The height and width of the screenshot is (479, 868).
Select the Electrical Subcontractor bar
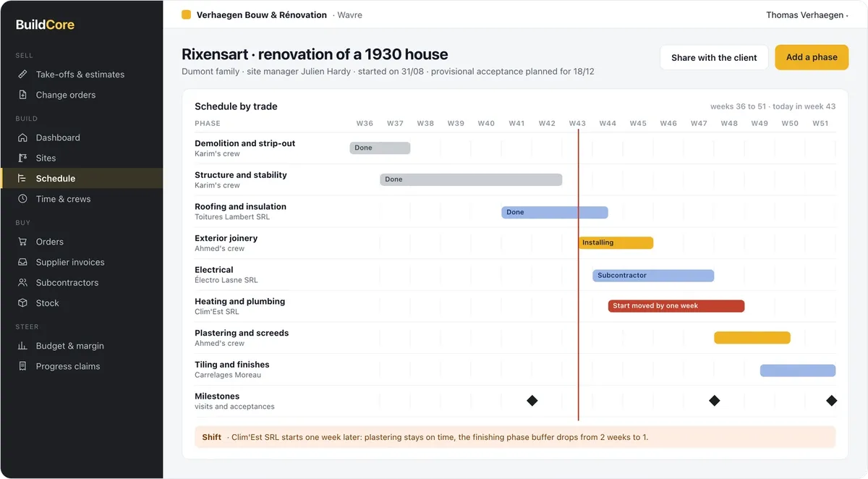[653, 276]
